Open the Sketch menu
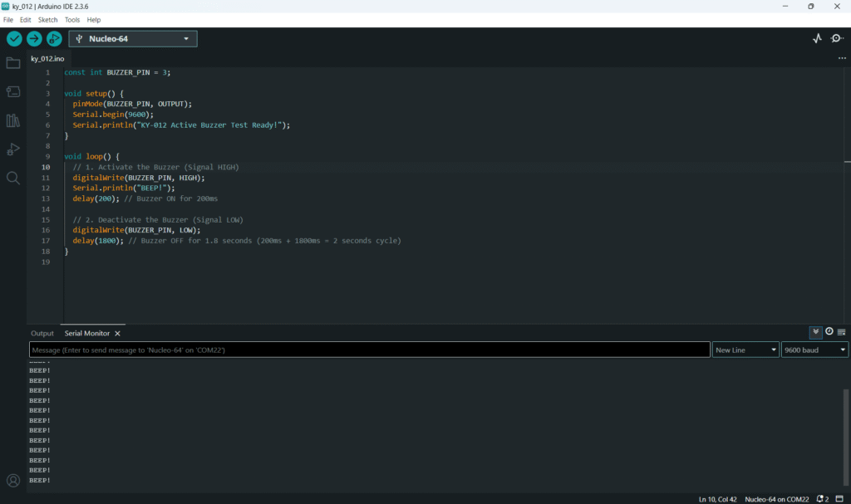Screen dimensions: 851x504 pyautogui.click(x=48, y=19)
